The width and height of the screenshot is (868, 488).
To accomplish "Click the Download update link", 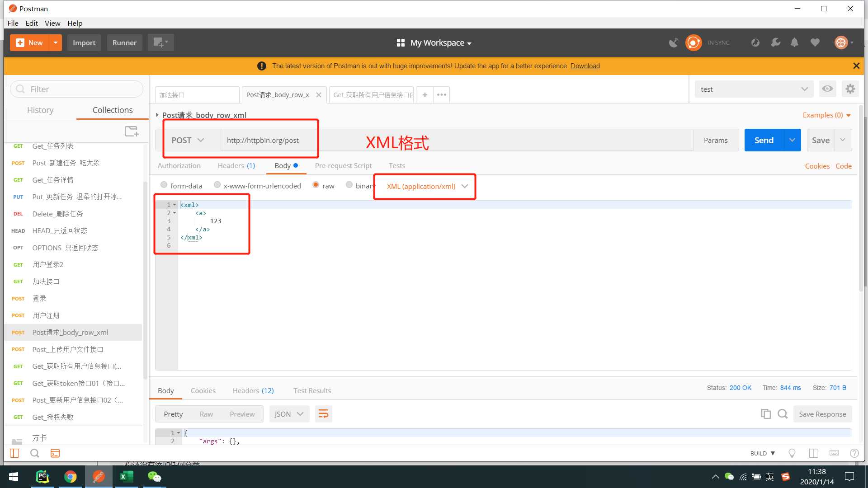I will pyautogui.click(x=585, y=66).
